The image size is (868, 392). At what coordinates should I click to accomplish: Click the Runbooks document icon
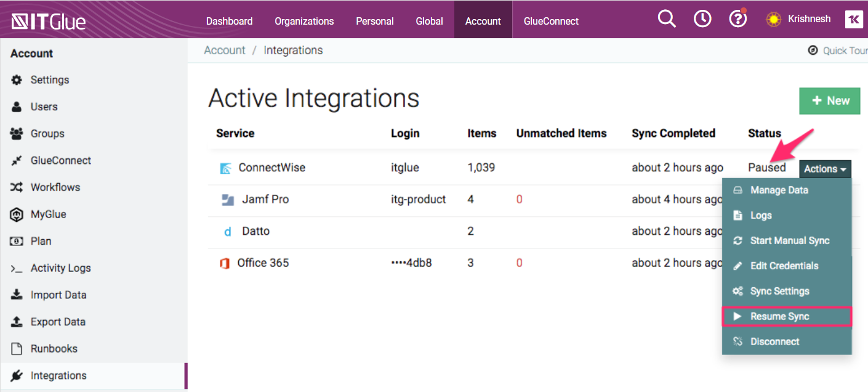coord(17,349)
